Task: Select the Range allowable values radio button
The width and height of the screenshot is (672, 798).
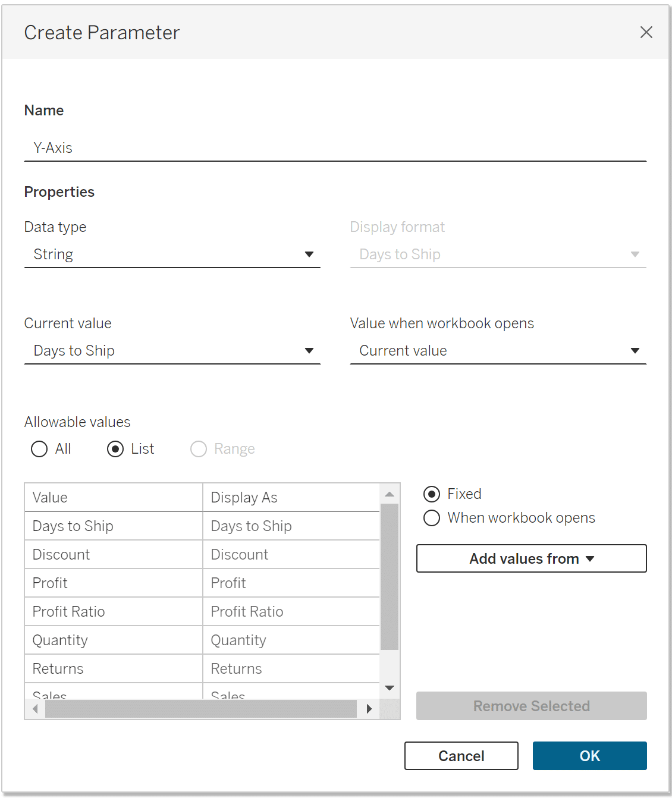Action: click(199, 449)
